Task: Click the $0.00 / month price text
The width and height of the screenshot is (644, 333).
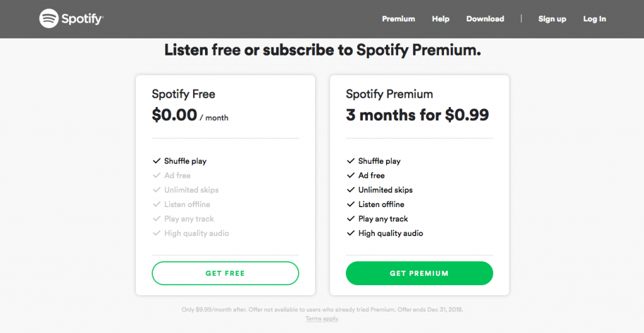Action: click(x=190, y=115)
